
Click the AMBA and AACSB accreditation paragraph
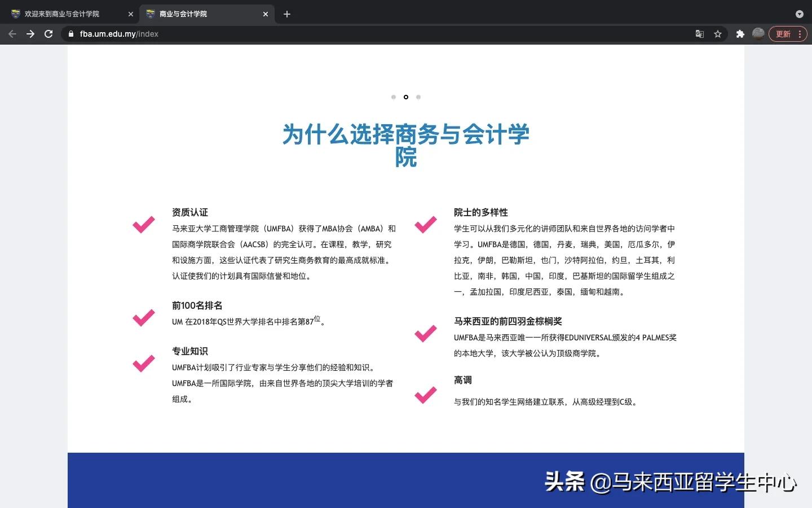click(284, 252)
